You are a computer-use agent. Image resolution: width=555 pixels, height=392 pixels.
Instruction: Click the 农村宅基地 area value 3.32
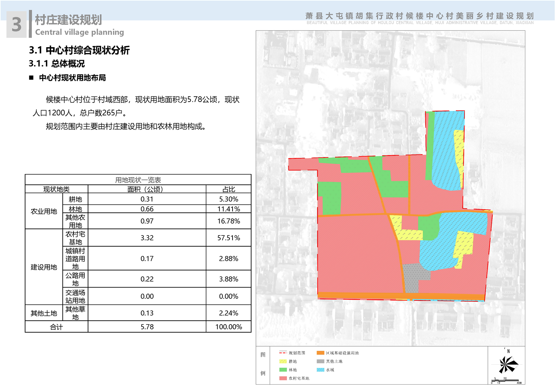click(x=147, y=238)
